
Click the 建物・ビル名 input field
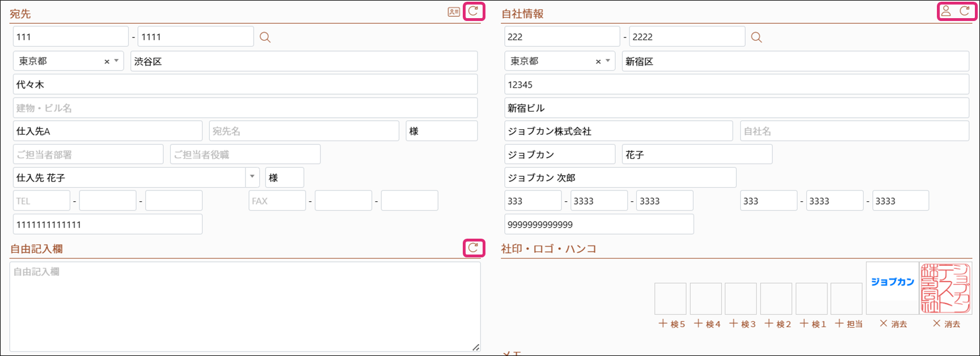pyautogui.click(x=245, y=108)
